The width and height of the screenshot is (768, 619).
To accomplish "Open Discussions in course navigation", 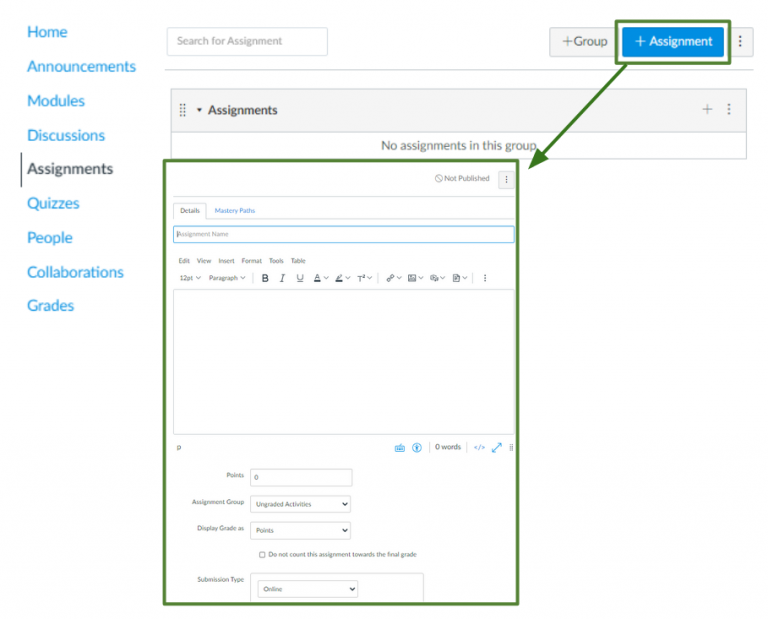I will [x=66, y=135].
